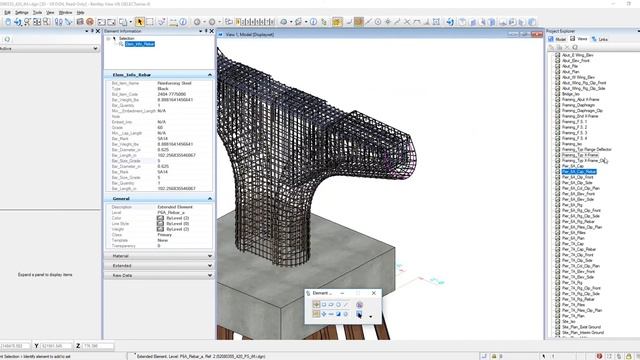The height and width of the screenshot is (360, 640).
Task: Select Framing_Diaphragm view in list
Action: click(578, 105)
